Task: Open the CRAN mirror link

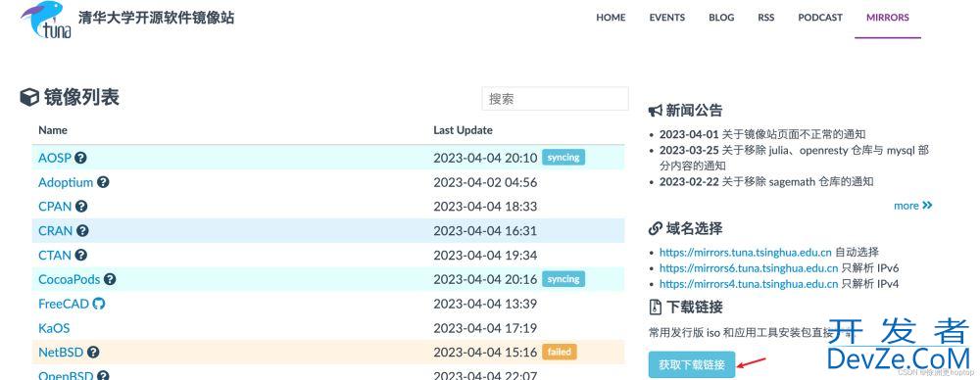Action: click(56, 230)
